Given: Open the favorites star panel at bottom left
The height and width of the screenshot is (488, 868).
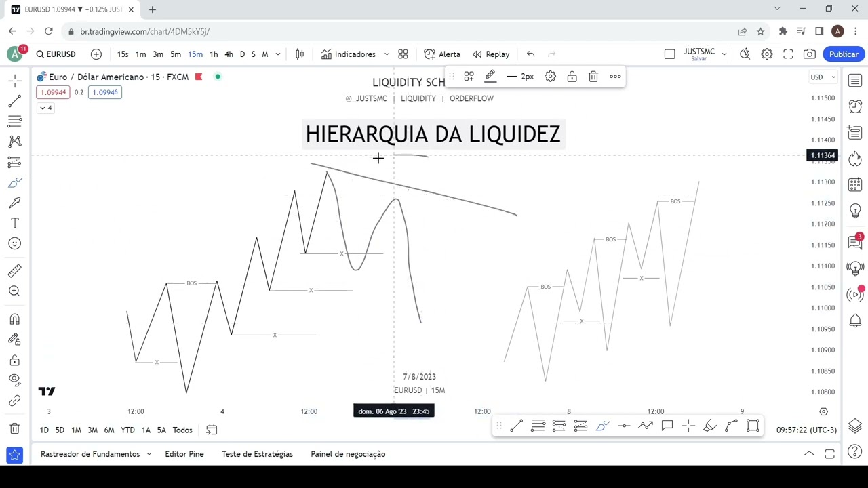Looking at the screenshot, I should 15,455.
